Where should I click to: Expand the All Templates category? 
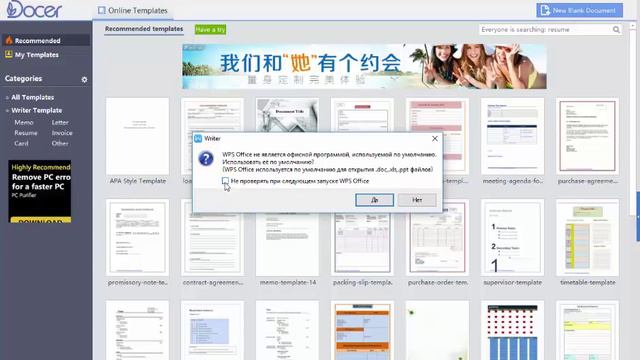[32, 97]
